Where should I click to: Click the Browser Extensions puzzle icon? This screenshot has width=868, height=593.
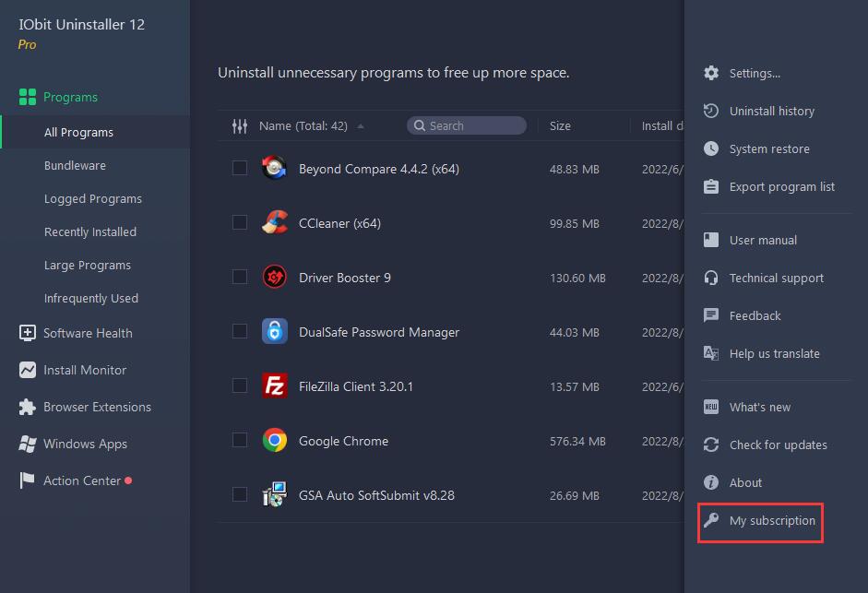tap(27, 407)
